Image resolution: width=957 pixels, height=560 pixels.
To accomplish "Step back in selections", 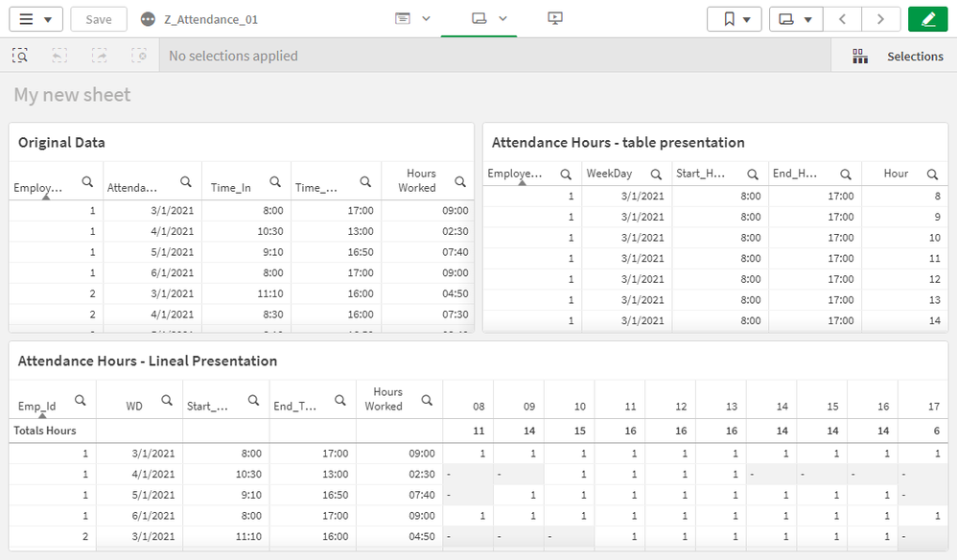I will [x=59, y=56].
